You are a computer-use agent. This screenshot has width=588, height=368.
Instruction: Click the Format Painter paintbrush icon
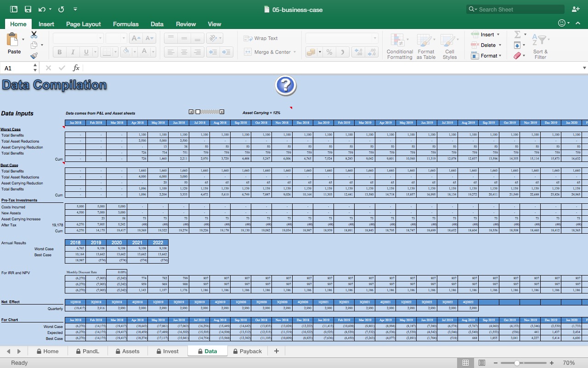tap(33, 55)
